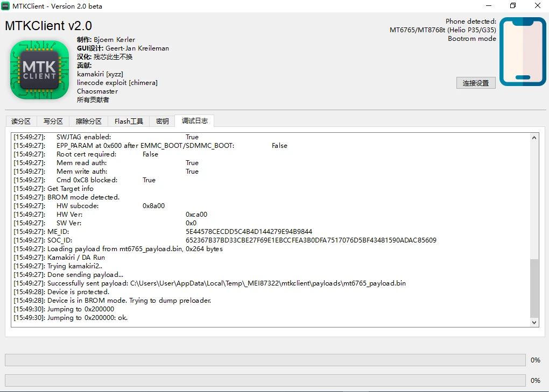This screenshot has width=549, height=392.
Task: Open the 擦除分区 tab
Action: (89, 122)
